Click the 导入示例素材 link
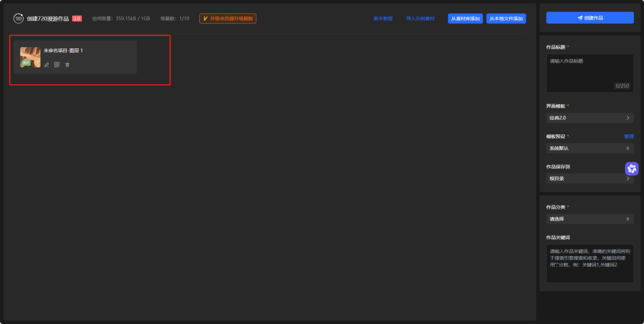This screenshot has width=644, height=324. tap(420, 18)
